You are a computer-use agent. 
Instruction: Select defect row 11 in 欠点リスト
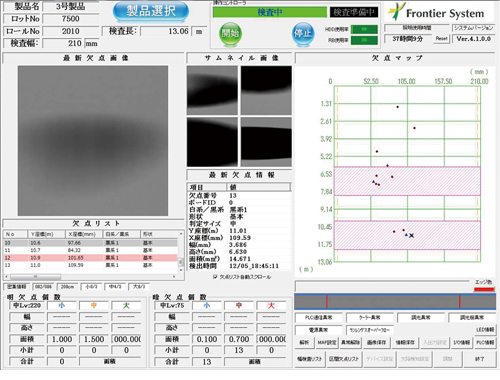91,250
